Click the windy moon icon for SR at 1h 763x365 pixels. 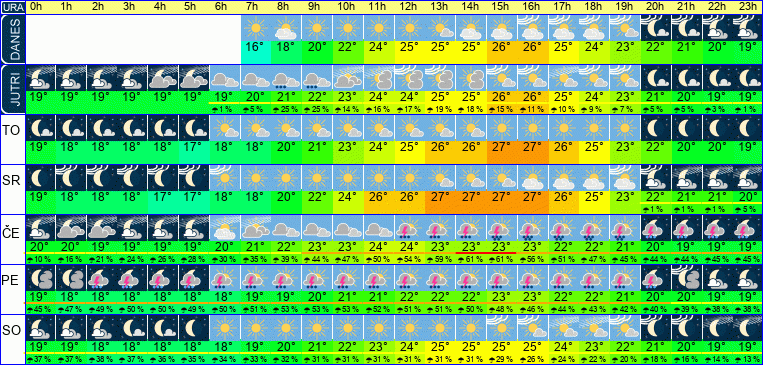[x=71, y=178]
